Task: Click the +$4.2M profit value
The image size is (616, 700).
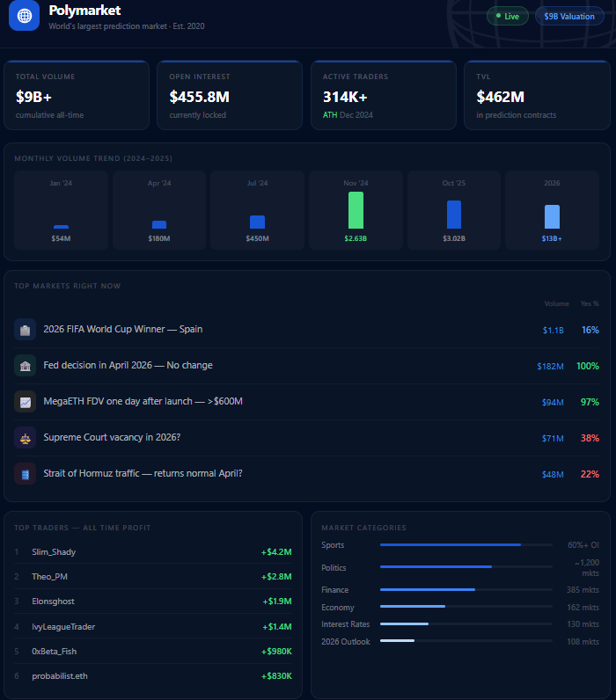Action: point(276,552)
